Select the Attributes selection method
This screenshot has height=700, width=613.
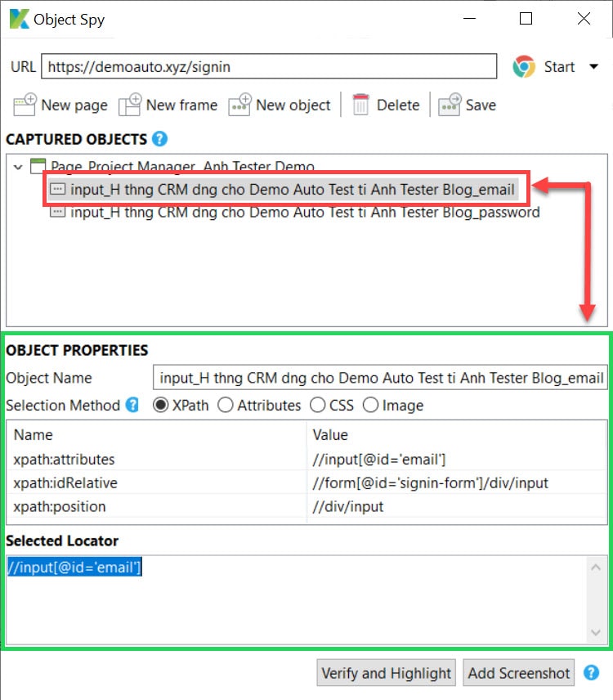(x=226, y=405)
